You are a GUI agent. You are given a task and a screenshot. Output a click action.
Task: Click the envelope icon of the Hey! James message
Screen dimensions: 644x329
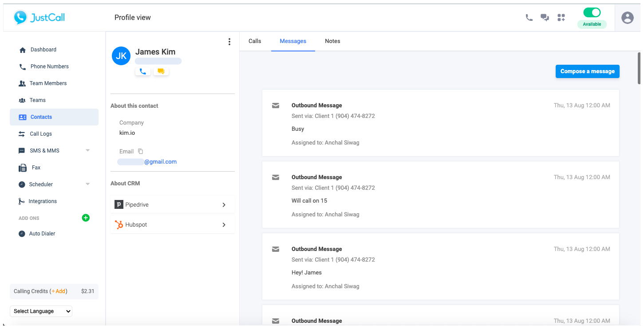coord(276,249)
